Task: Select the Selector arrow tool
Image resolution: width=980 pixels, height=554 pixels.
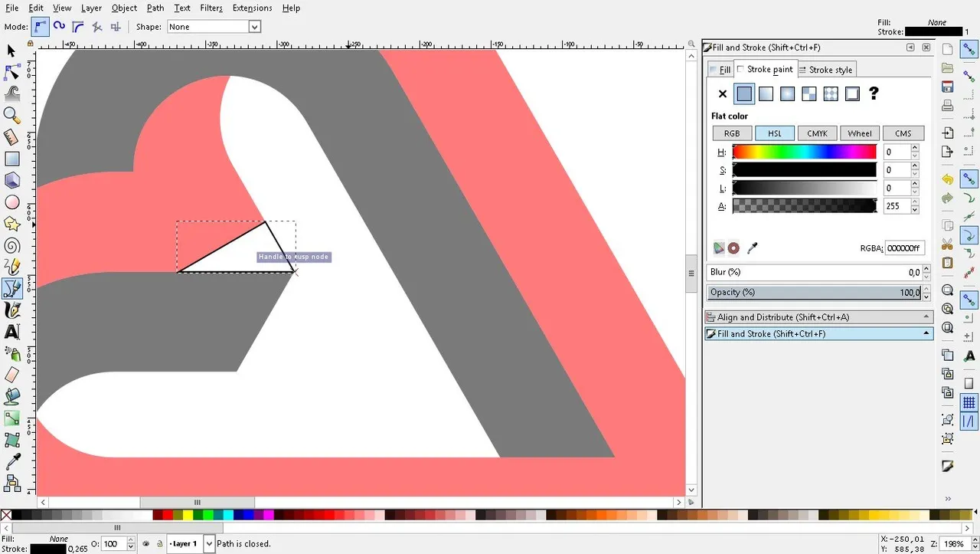Action: 11,51
